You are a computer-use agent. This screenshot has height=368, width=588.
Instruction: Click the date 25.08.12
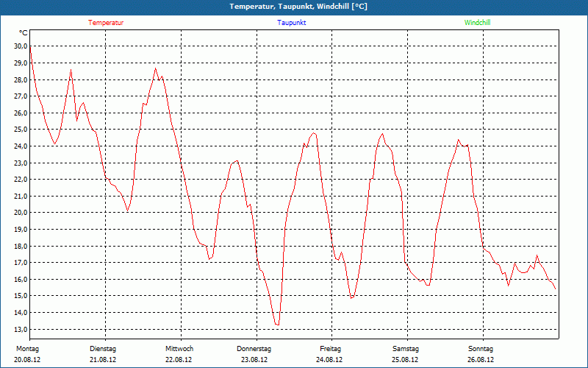tap(405, 360)
